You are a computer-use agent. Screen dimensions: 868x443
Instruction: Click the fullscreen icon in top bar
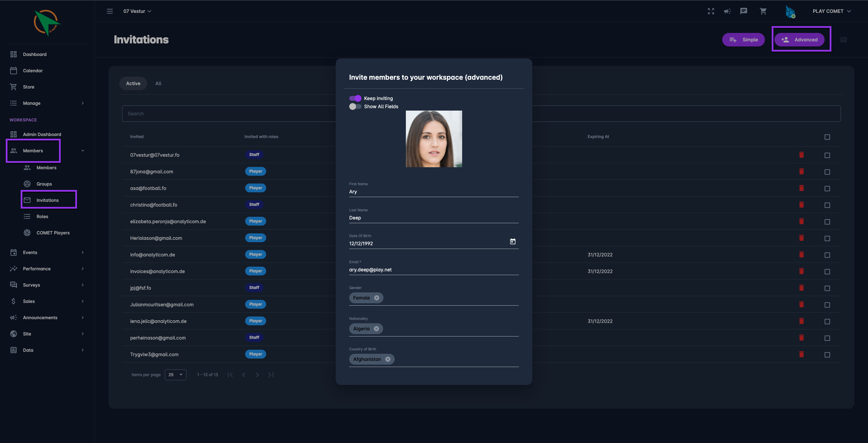(x=711, y=11)
